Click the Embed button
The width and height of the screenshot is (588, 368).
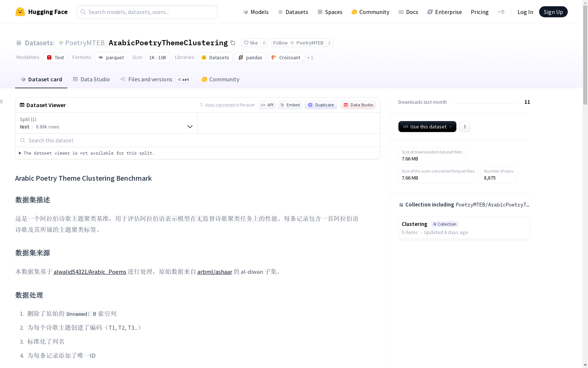(x=290, y=105)
